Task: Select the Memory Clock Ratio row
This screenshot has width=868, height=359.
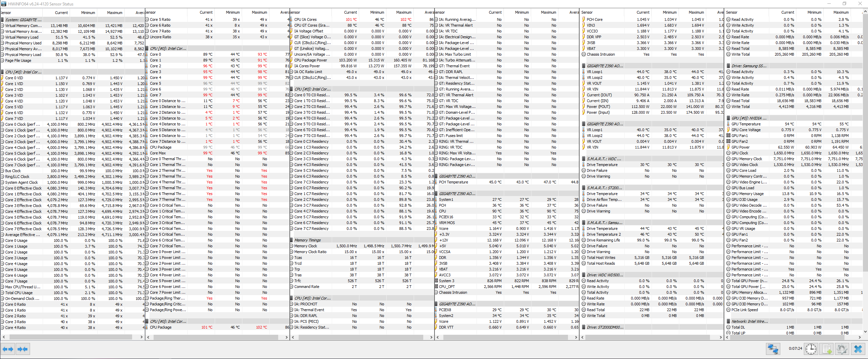Action: (x=362, y=252)
